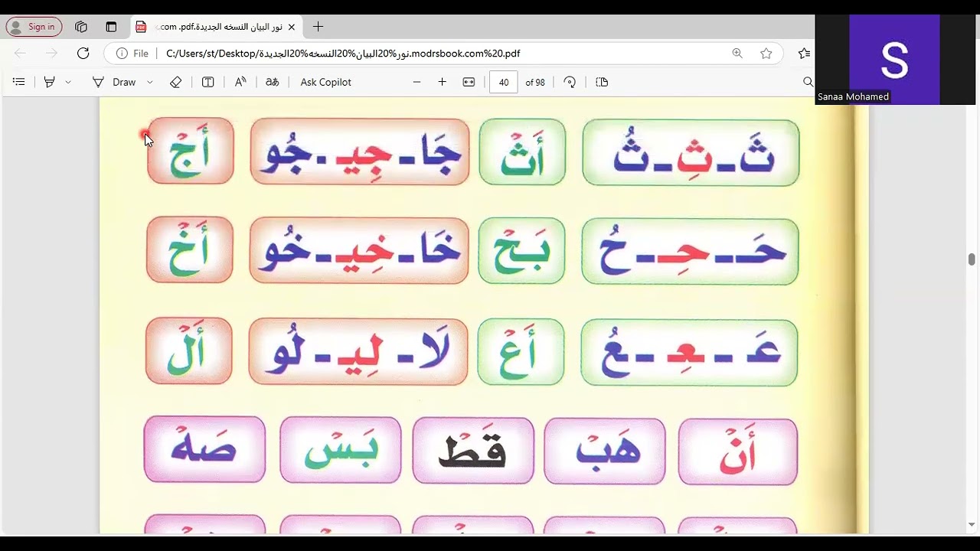
Task: Open a new browser tab
Action: point(318,27)
